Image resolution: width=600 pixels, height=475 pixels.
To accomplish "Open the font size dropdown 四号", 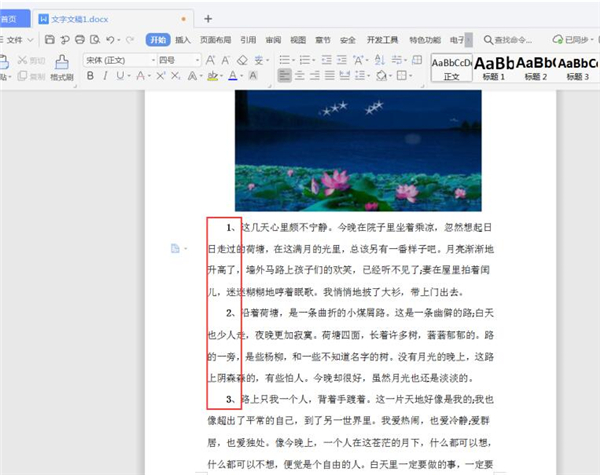I will click(179, 60).
